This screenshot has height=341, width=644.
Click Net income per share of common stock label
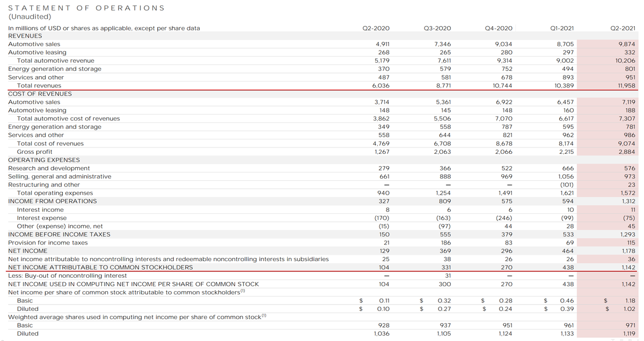[127, 292]
